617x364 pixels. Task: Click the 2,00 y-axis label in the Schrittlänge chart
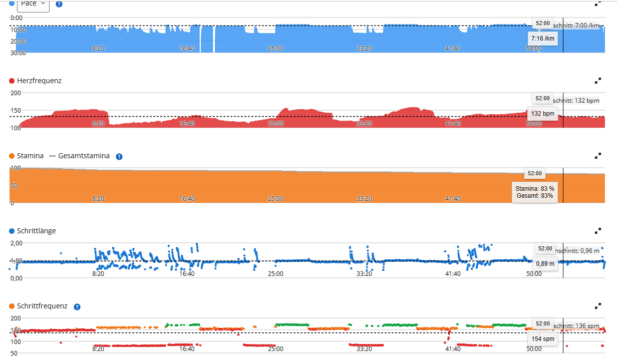(16, 243)
